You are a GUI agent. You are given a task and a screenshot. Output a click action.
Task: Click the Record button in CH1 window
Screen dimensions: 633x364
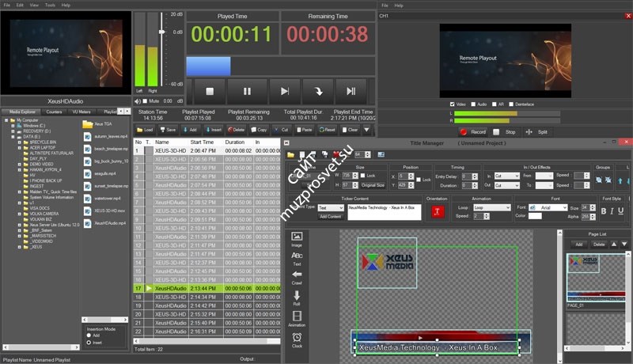coord(472,132)
